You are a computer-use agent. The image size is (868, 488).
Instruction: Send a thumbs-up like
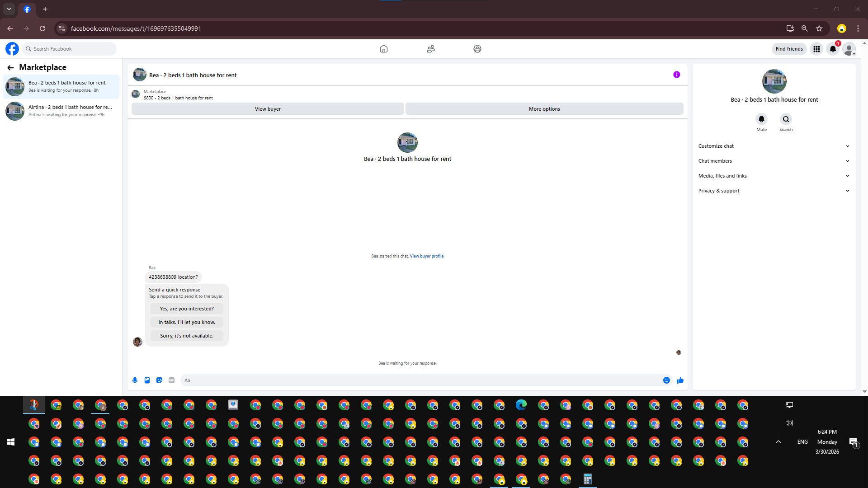tap(680, 380)
